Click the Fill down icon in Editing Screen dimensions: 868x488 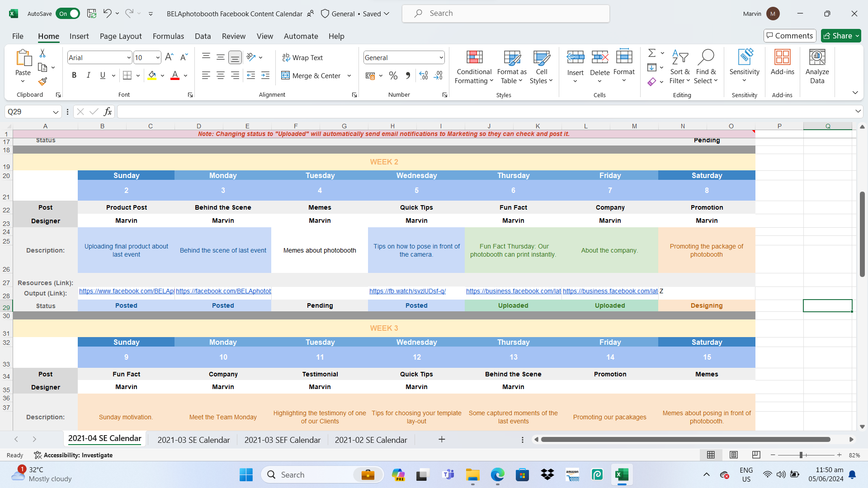click(x=652, y=67)
